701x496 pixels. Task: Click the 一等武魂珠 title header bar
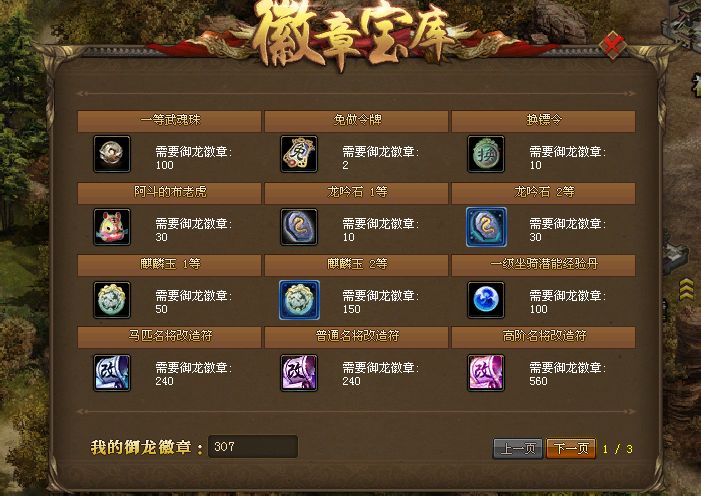click(169, 121)
